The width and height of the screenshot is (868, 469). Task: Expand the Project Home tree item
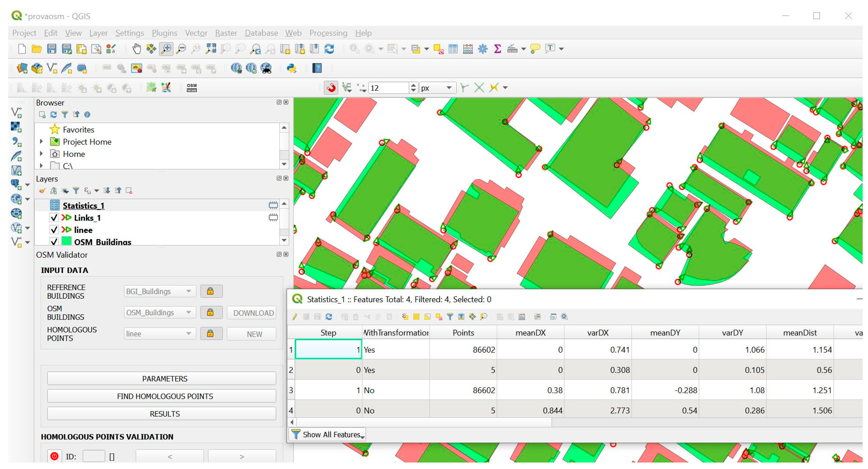(x=41, y=142)
